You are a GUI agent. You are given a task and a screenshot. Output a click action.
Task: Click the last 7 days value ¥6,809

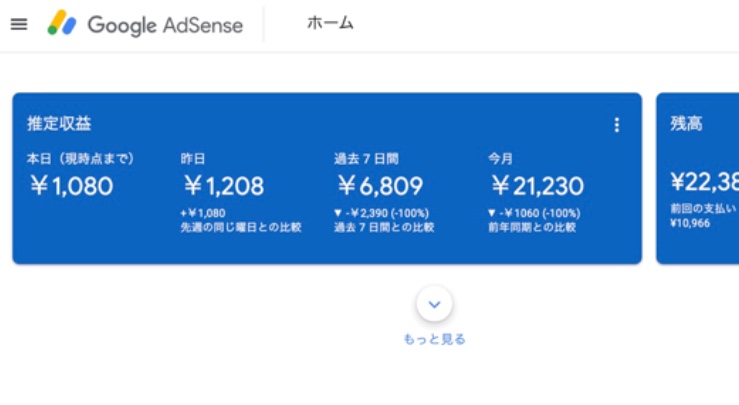tap(380, 186)
